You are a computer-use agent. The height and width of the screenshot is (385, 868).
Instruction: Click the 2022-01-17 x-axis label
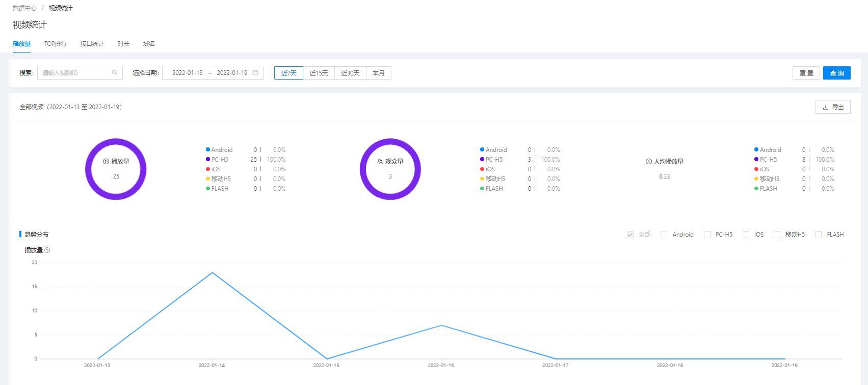pyautogui.click(x=556, y=366)
